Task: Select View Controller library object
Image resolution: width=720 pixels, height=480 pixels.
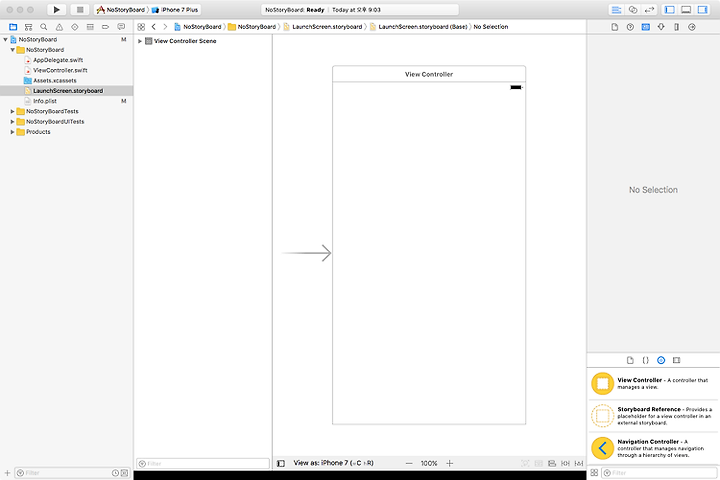Action: 653,384
